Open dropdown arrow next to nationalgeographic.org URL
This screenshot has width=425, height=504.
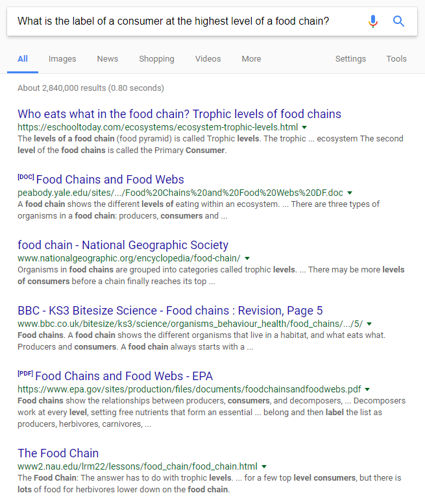(247, 258)
